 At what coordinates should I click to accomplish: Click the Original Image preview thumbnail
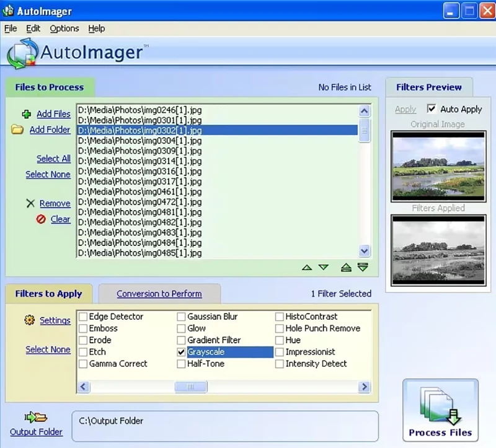(x=438, y=166)
